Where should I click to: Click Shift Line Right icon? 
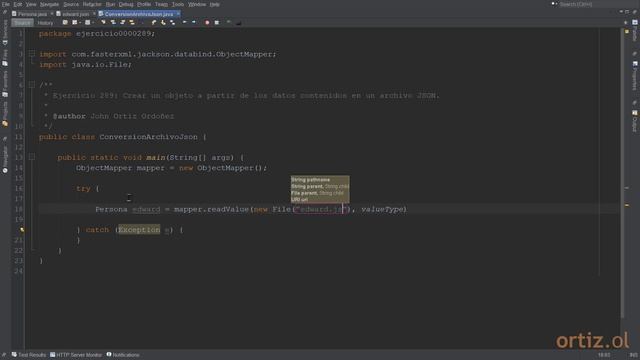coord(194,22)
